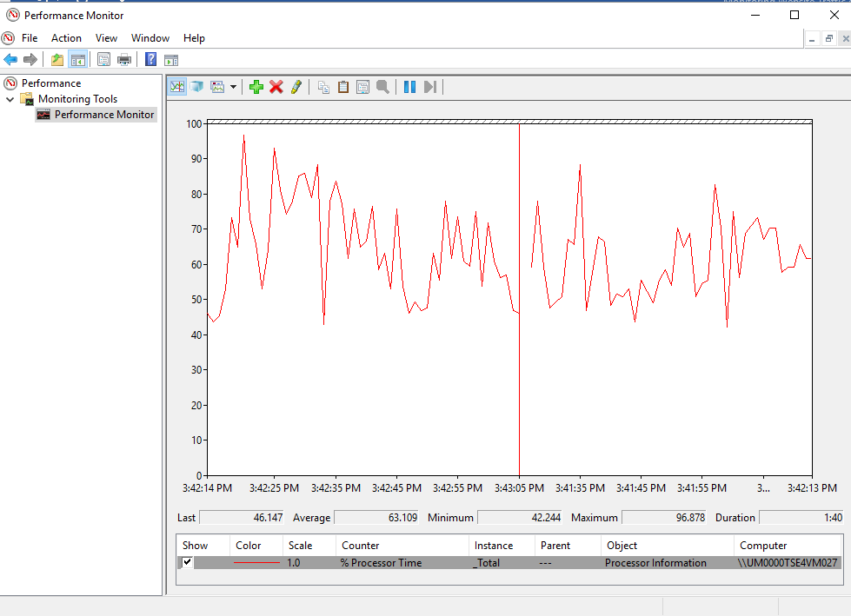Click the Counter column header
The width and height of the screenshot is (851, 616).
[360, 546]
